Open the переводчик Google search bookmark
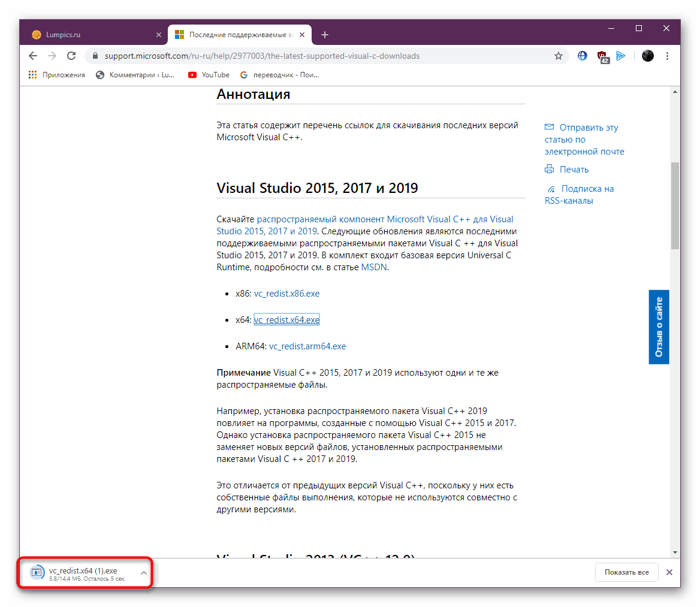The image size is (700, 607). [x=279, y=75]
